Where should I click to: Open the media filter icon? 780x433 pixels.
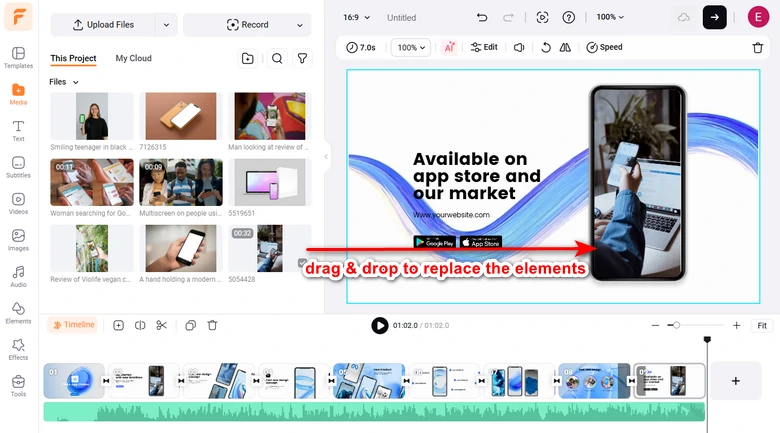click(302, 59)
